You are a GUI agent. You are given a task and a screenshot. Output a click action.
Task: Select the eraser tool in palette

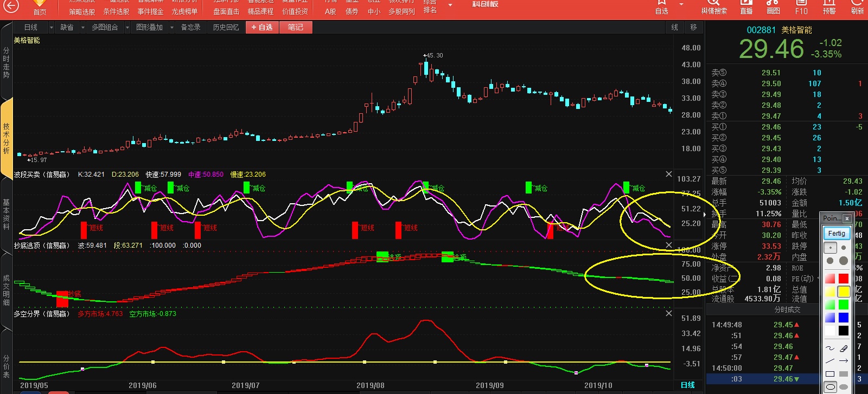tap(844, 348)
